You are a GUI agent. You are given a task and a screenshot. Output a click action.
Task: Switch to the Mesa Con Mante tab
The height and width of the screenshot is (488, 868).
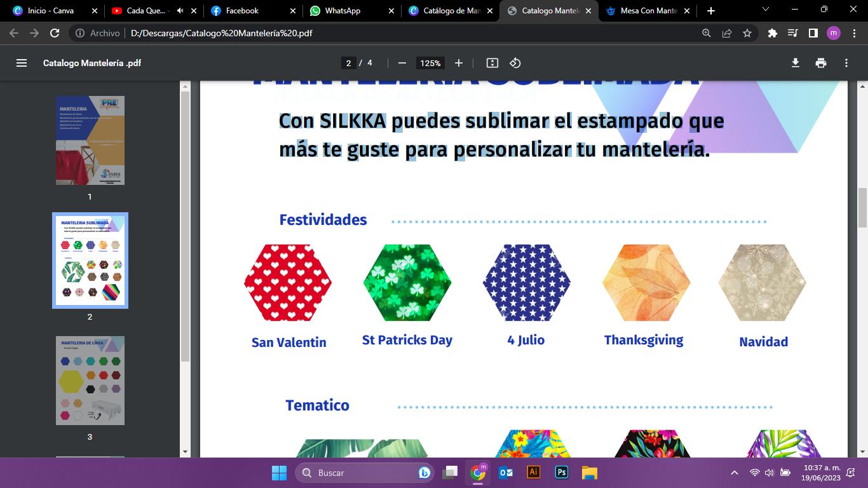[649, 11]
